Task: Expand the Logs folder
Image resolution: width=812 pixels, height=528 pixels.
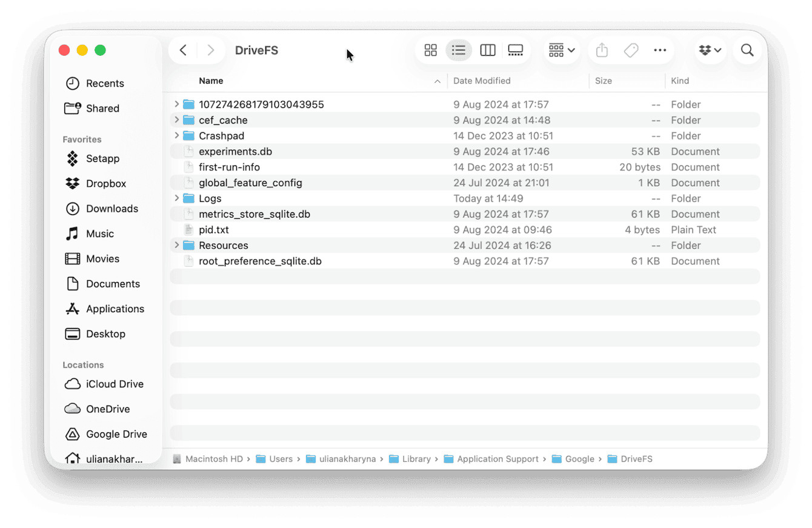Action: click(x=176, y=198)
